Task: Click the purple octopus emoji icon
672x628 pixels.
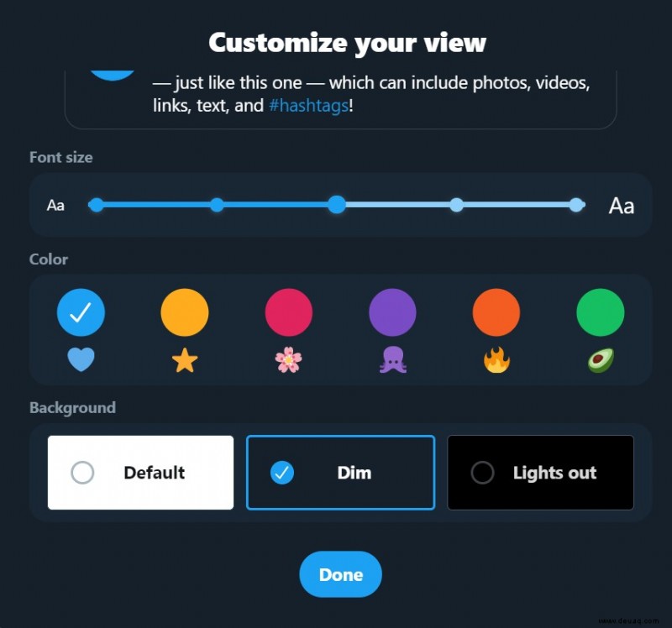Action: 392,360
